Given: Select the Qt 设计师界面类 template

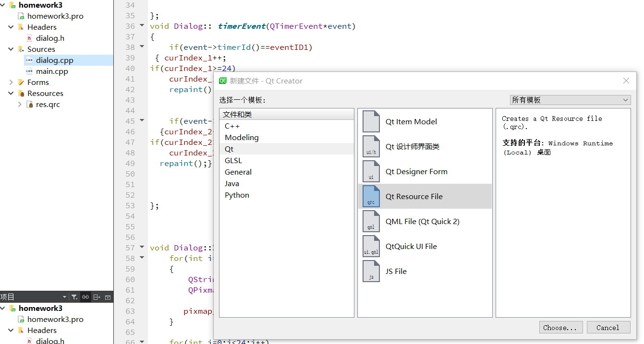Looking at the screenshot, I should pos(425,146).
